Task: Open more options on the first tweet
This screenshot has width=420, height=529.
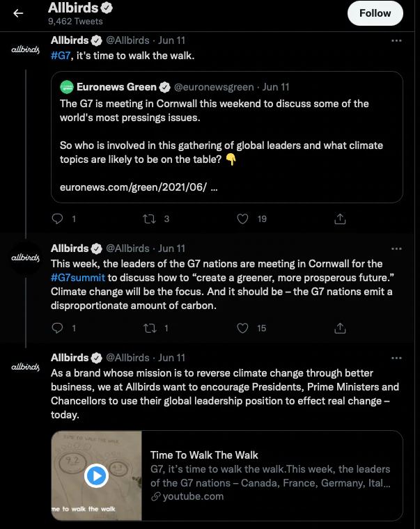Action: pos(396,41)
